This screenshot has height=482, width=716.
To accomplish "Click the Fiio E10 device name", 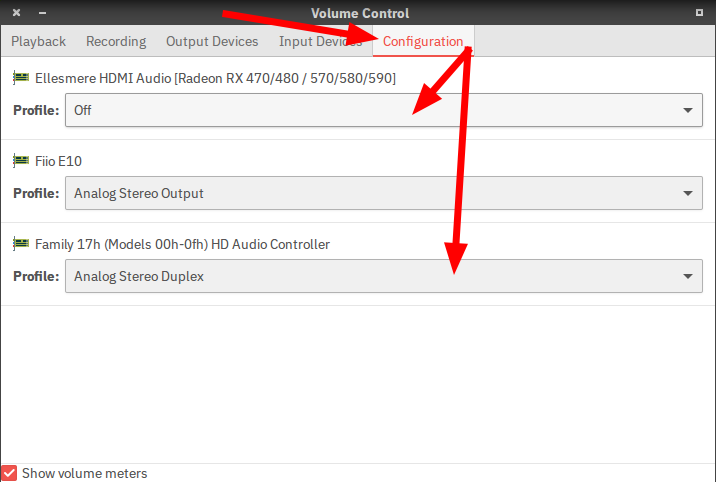I will (x=58, y=161).
